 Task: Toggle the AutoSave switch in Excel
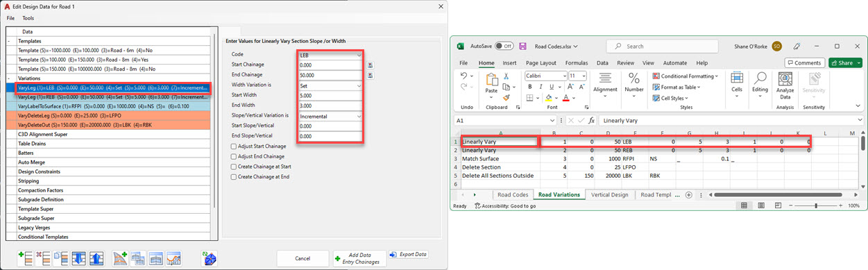[504, 47]
